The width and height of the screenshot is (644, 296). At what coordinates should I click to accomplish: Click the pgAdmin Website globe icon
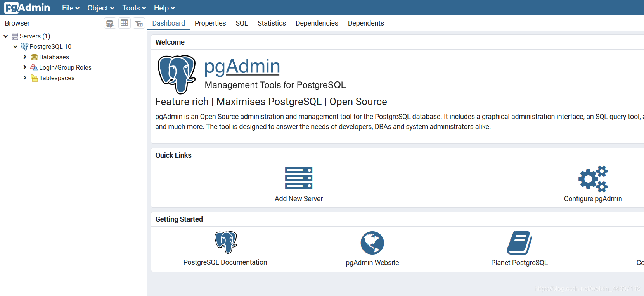[x=372, y=243]
